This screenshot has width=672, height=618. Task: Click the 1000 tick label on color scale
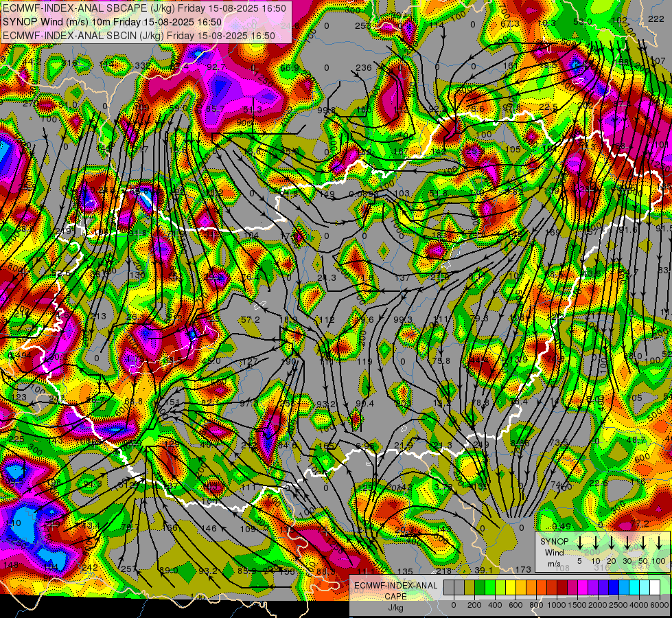[x=557, y=605]
